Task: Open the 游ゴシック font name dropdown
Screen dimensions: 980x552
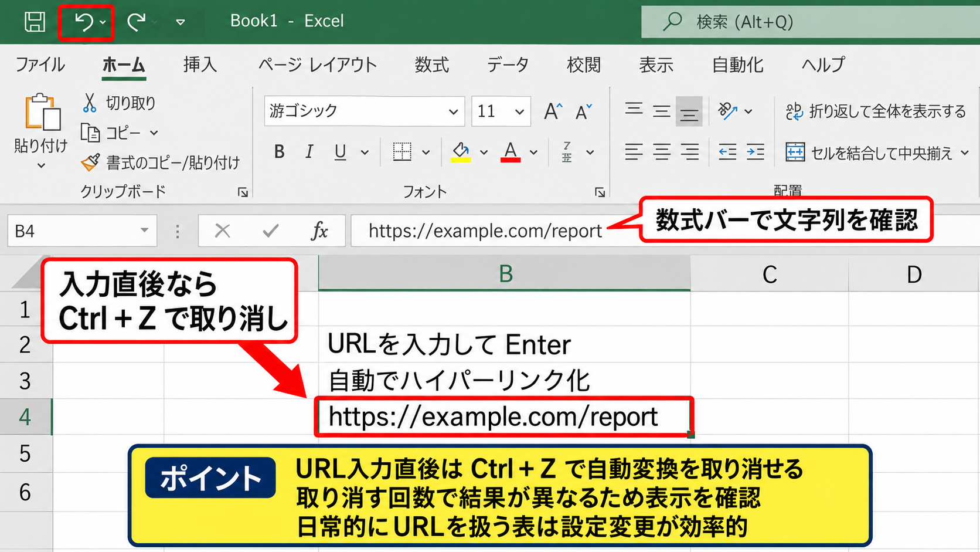Action: pos(453,111)
